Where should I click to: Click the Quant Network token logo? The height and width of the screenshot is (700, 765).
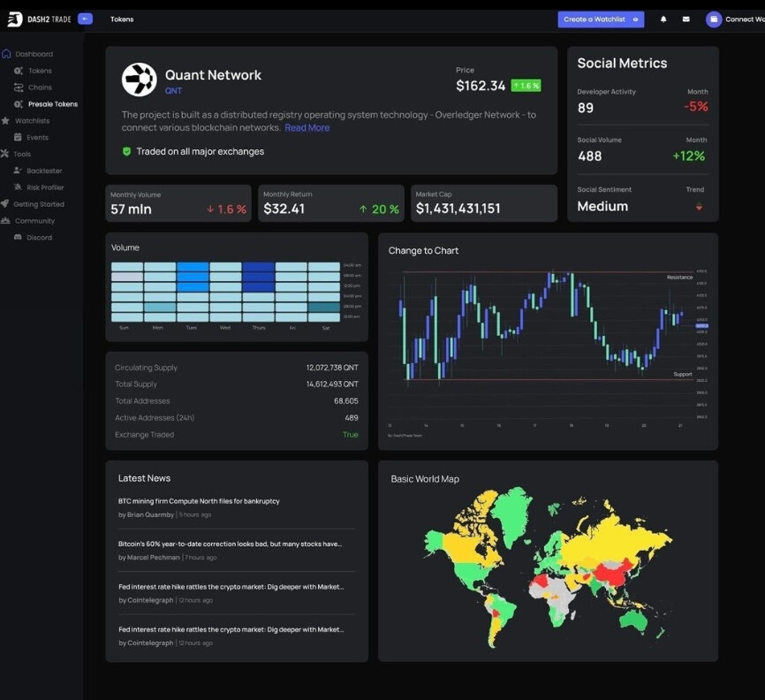pyautogui.click(x=139, y=80)
